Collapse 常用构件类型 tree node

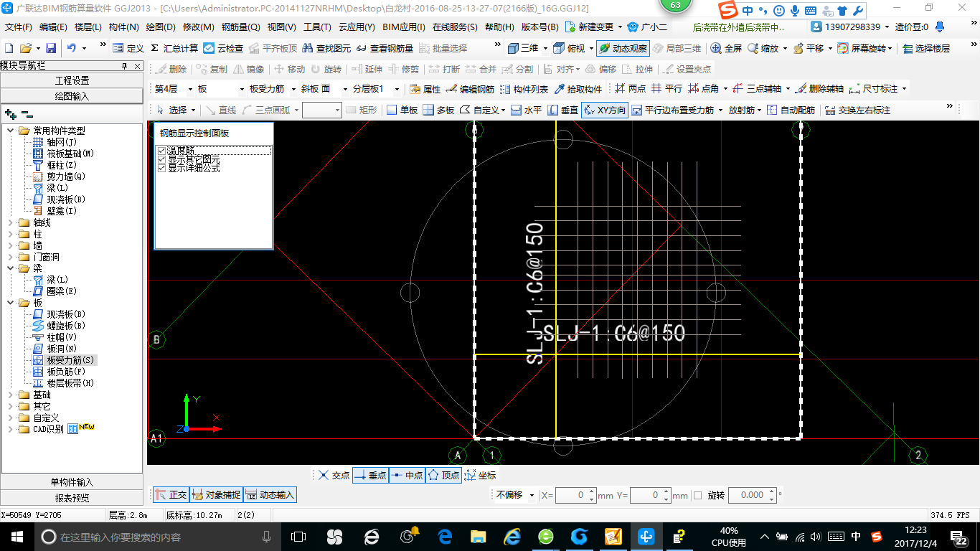pyautogui.click(x=11, y=131)
